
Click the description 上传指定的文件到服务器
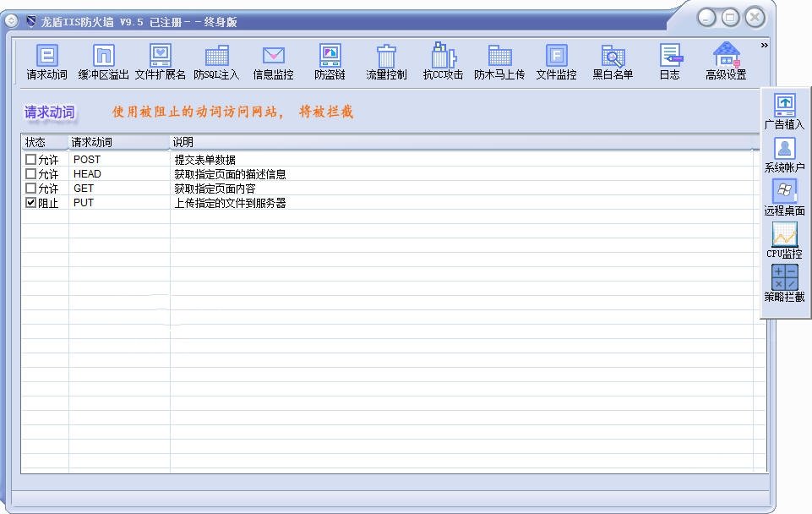(x=230, y=203)
